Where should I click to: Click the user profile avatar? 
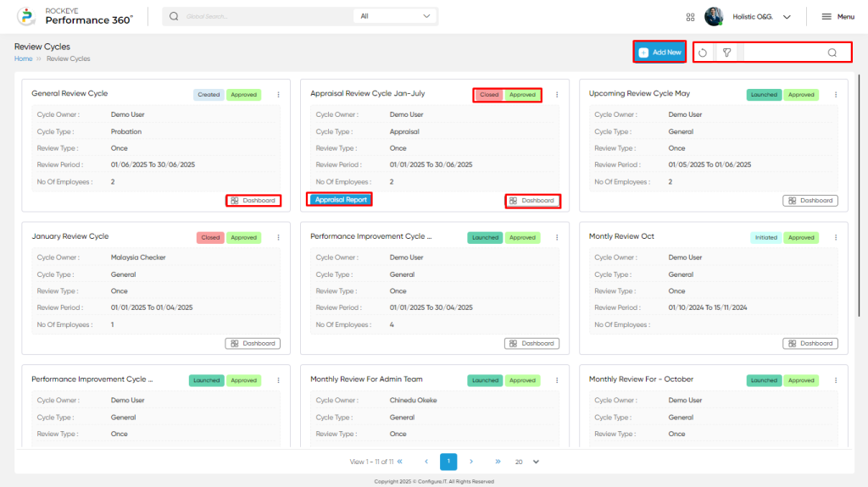point(714,17)
